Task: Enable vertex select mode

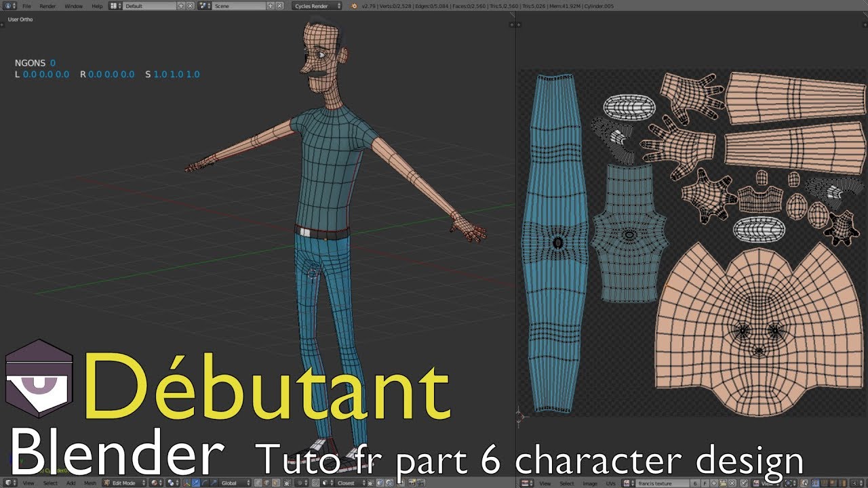Action: click(258, 483)
